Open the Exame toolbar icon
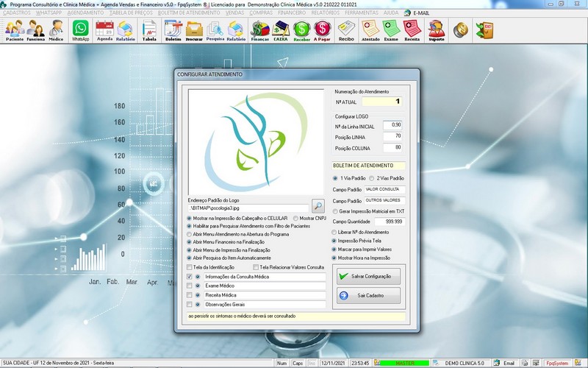588x368 pixels. pos(391,30)
